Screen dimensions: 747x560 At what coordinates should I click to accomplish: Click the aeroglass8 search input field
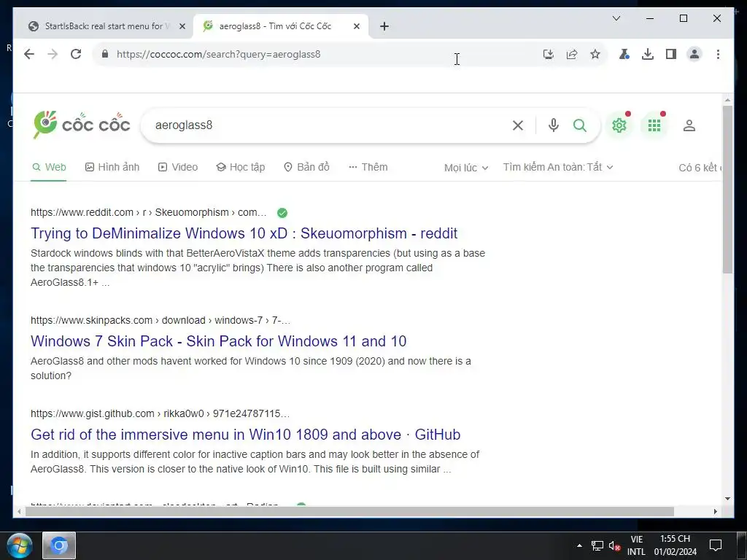point(329,125)
